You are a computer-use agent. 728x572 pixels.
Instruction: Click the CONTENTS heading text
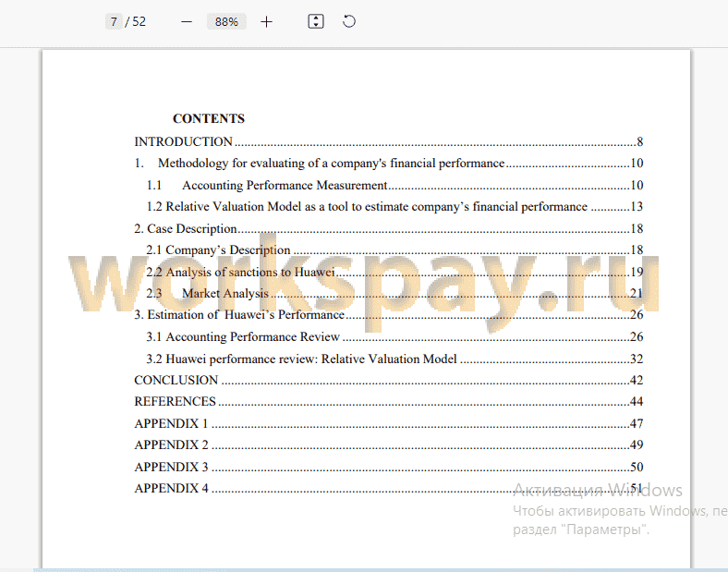click(209, 119)
